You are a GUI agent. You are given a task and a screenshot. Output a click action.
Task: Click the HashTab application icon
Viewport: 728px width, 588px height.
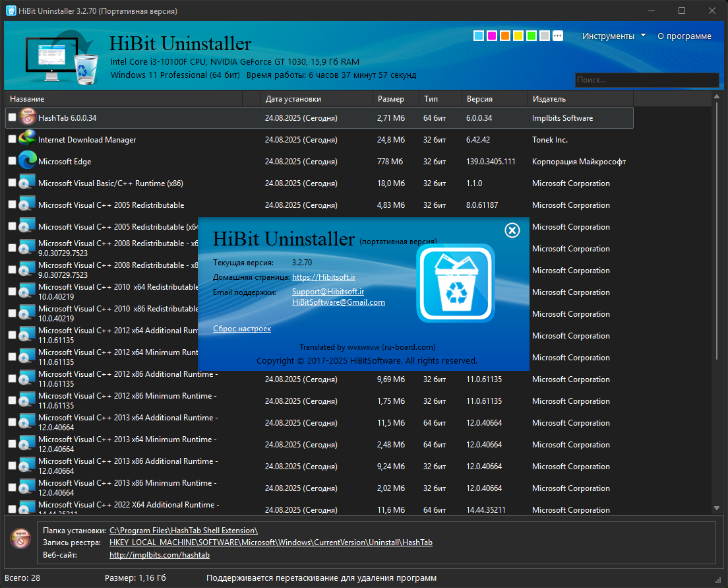[x=27, y=117]
